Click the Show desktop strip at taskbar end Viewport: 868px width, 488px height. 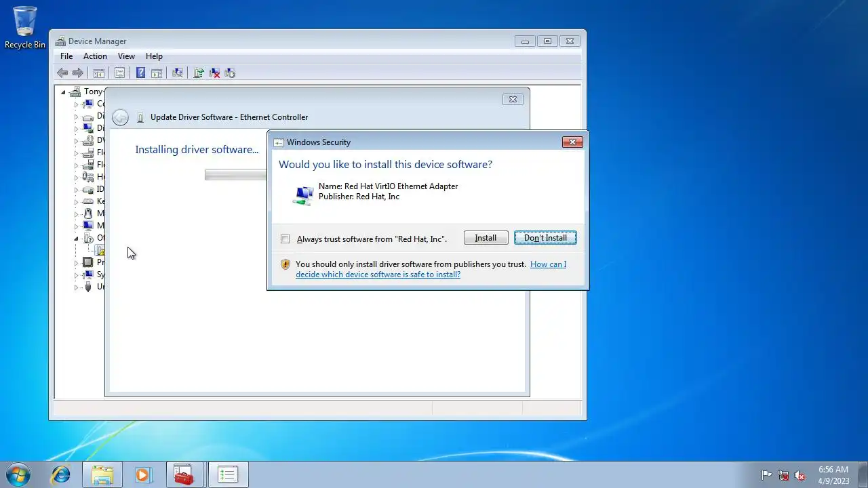click(x=863, y=475)
